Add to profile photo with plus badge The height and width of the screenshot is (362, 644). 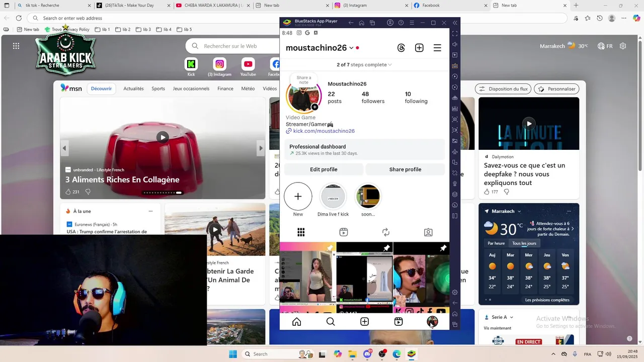pyautogui.click(x=314, y=107)
